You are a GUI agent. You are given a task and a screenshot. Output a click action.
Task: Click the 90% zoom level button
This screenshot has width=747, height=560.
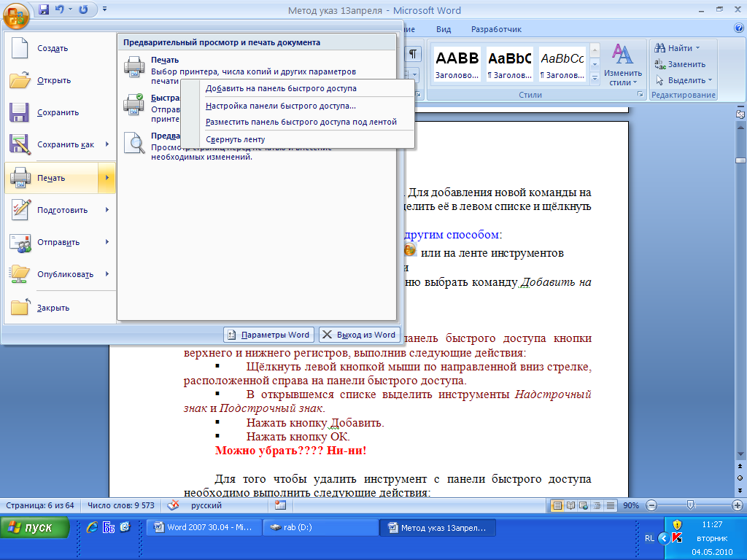pos(631,506)
